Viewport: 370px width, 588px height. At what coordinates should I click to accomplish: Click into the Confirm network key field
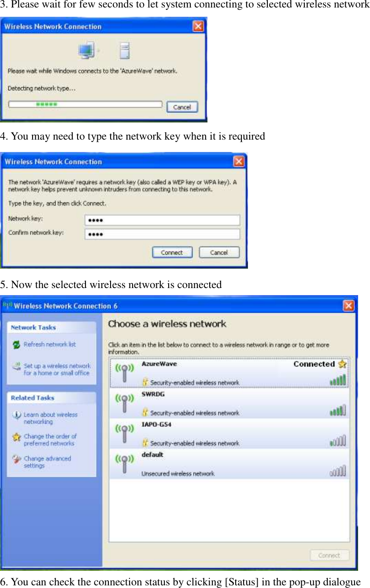(162, 234)
